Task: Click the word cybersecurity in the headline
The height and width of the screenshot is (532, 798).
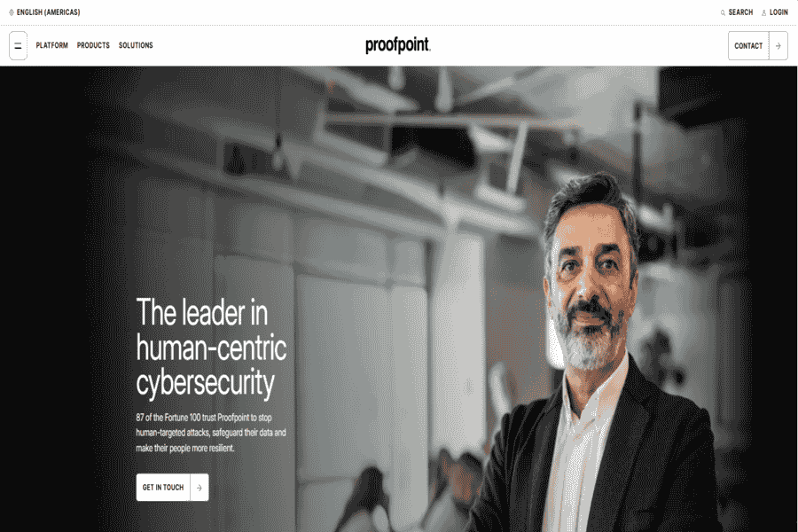Action: (206, 383)
